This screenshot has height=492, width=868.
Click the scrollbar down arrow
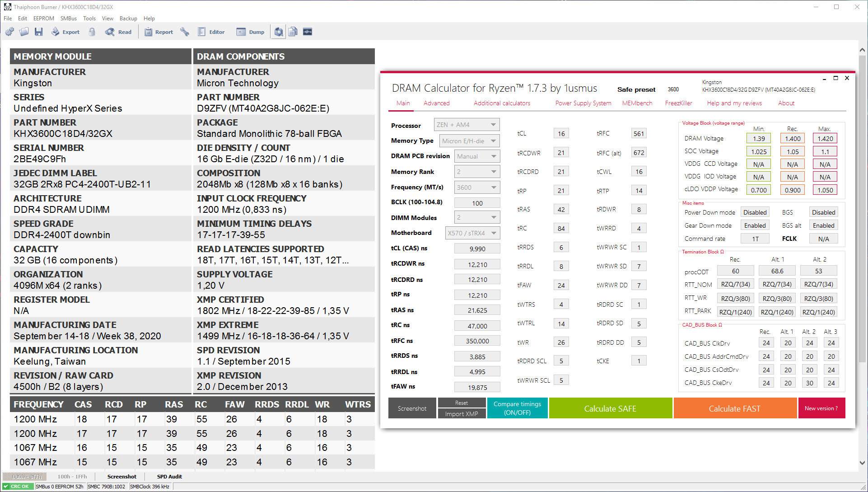[862, 463]
